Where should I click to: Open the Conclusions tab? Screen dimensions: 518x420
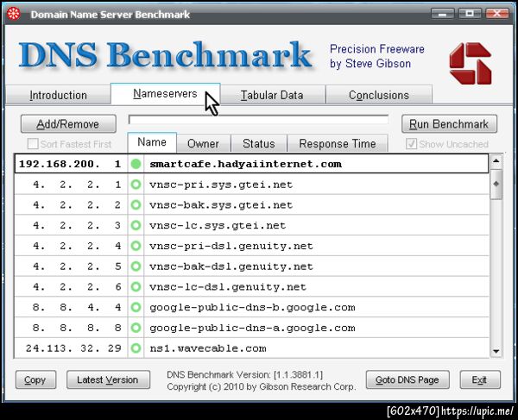click(x=379, y=95)
